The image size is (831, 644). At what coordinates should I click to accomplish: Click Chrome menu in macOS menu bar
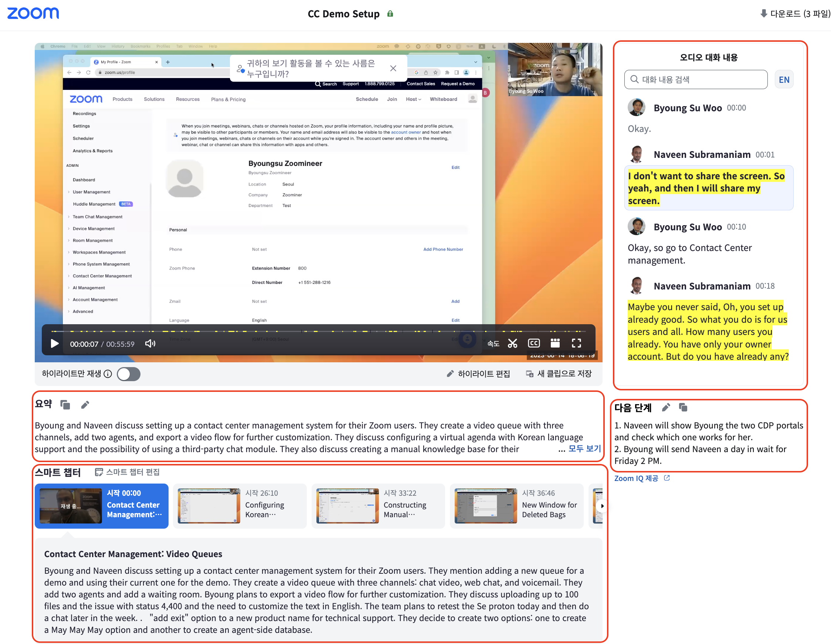(x=58, y=47)
